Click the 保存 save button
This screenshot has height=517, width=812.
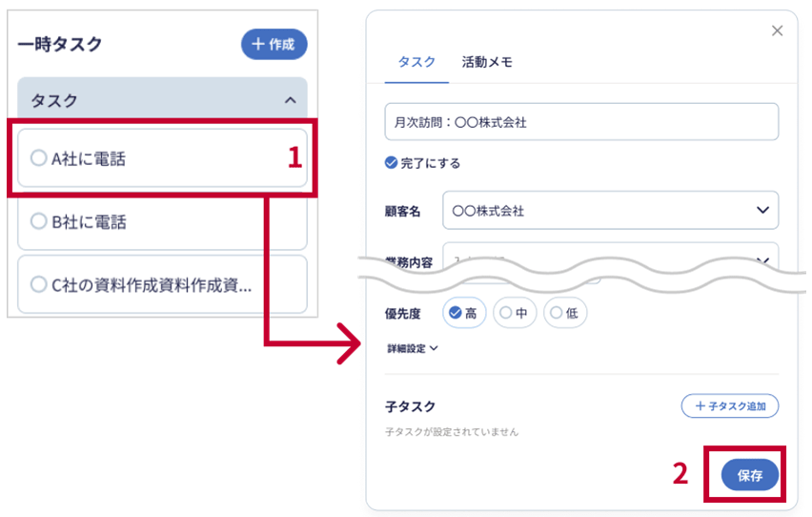tap(749, 475)
